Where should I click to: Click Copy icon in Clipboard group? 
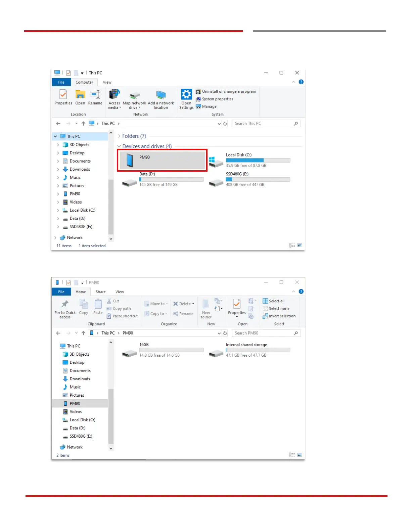[x=84, y=307]
